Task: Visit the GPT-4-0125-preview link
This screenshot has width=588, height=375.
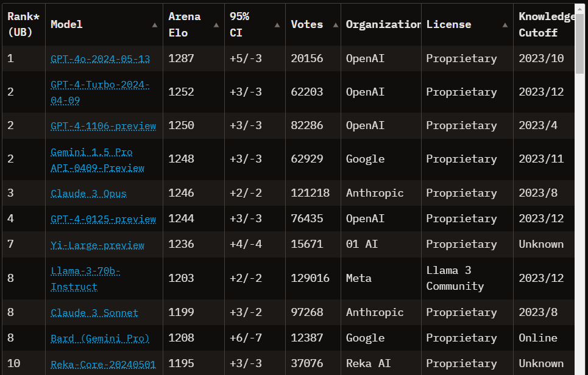Action: tap(103, 219)
